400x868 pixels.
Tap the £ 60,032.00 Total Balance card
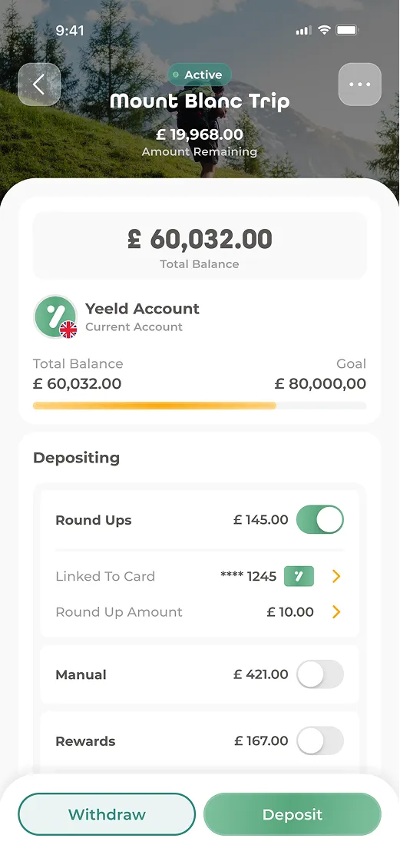click(x=200, y=246)
